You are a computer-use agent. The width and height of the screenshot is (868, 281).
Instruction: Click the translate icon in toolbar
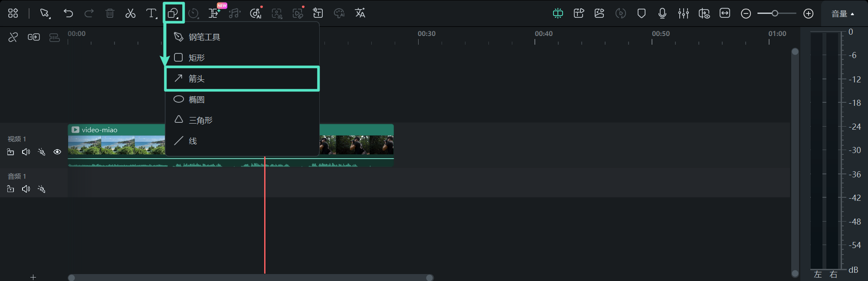point(360,13)
